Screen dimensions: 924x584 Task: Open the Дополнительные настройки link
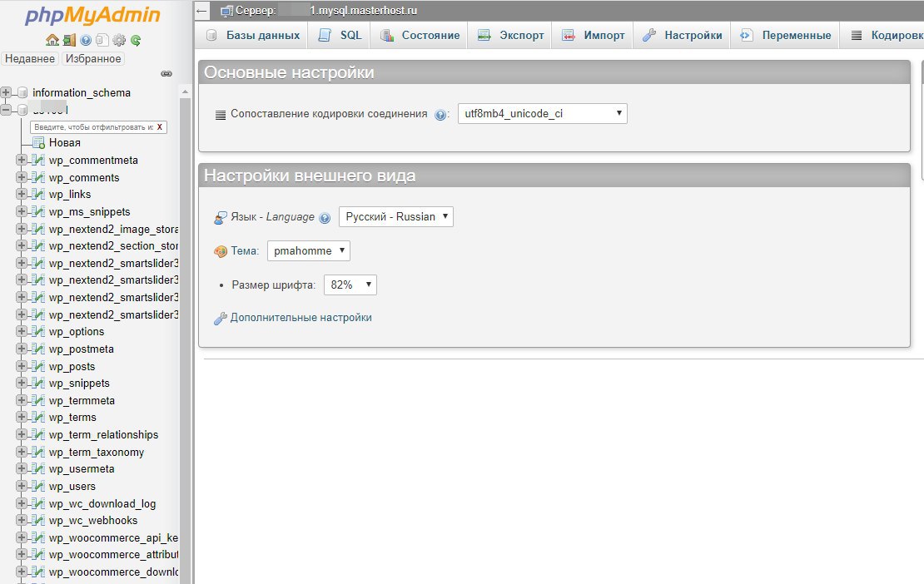[x=301, y=318]
